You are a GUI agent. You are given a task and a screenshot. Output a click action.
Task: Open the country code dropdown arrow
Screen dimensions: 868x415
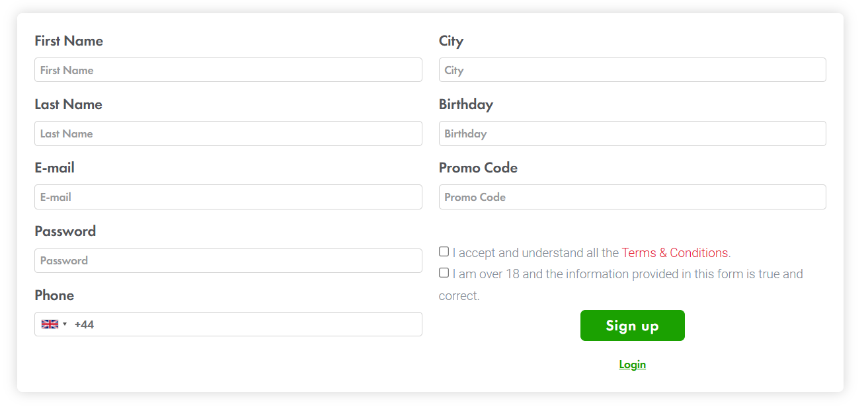(x=65, y=324)
